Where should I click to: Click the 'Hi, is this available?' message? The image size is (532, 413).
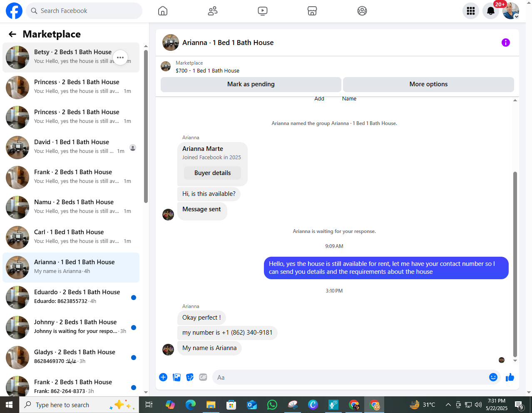(209, 194)
